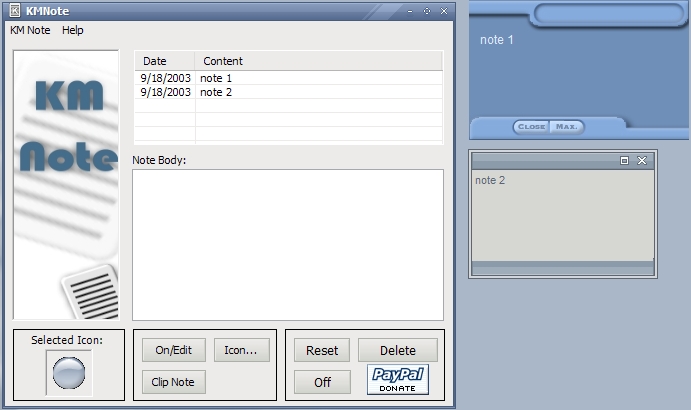Select the 'note 1' row content

[x=215, y=78]
